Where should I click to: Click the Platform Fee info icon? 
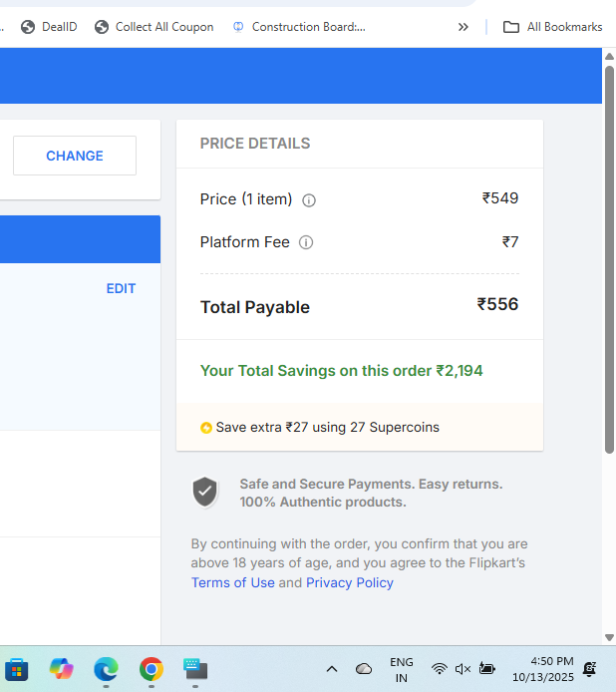[x=306, y=242]
